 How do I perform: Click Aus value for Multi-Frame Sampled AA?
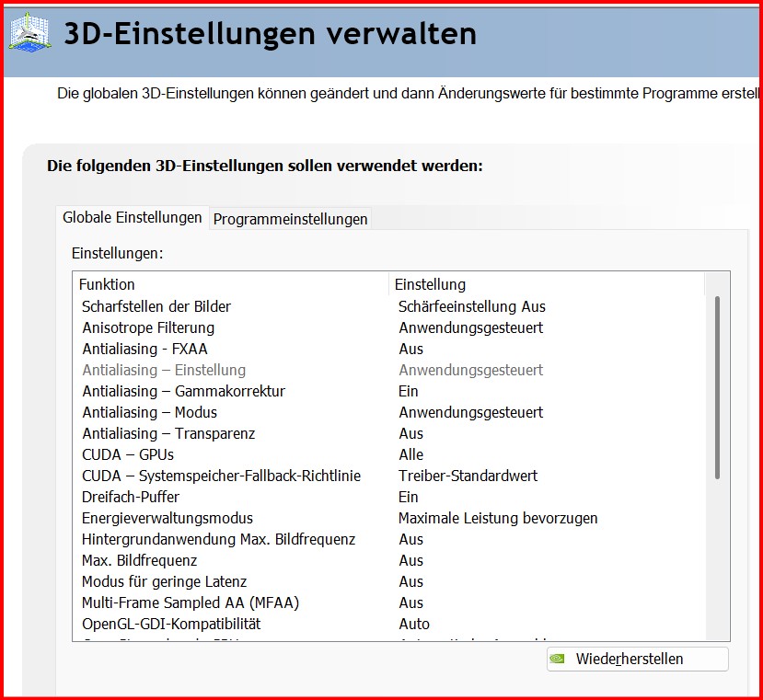411,602
